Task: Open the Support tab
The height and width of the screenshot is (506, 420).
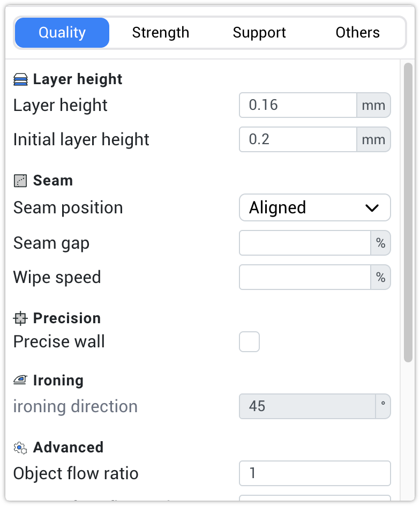Action: coord(259,32)
